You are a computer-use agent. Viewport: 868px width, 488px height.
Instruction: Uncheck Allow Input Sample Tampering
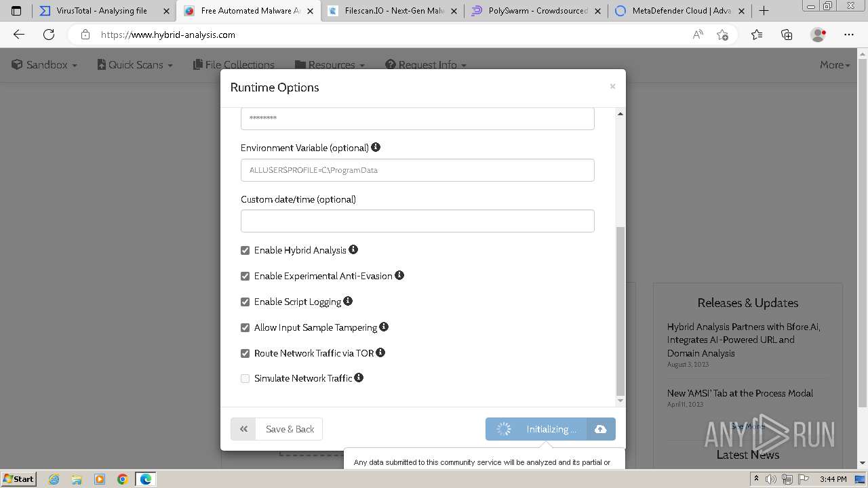click(x=245, y=327)
